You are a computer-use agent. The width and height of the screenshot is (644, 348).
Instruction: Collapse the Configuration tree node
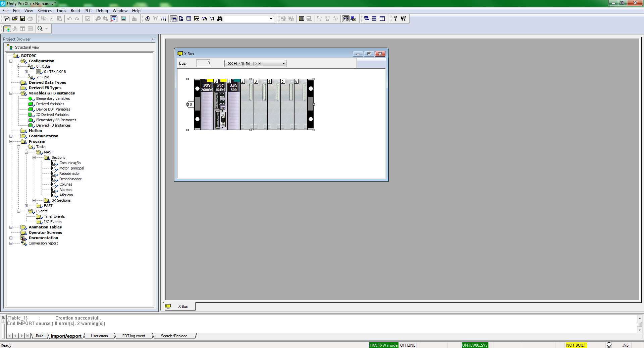11,61
